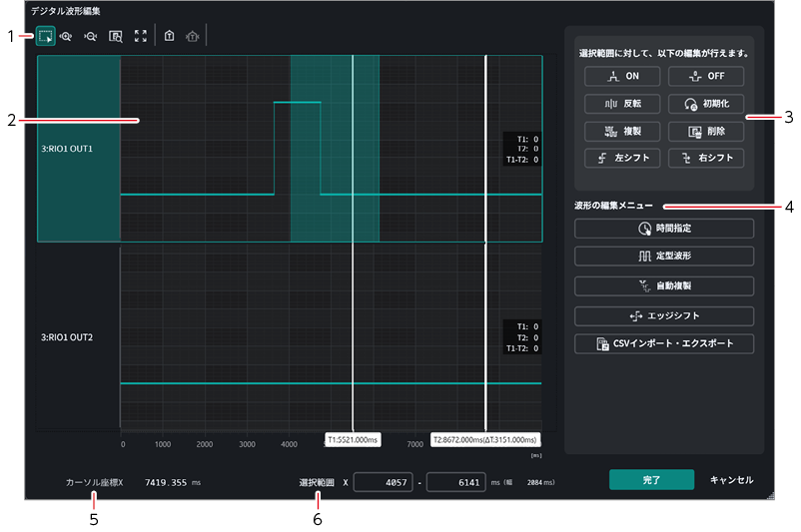Click the fit-to-screen expand icon
This screenshot has height=532, width=801.
141,36
